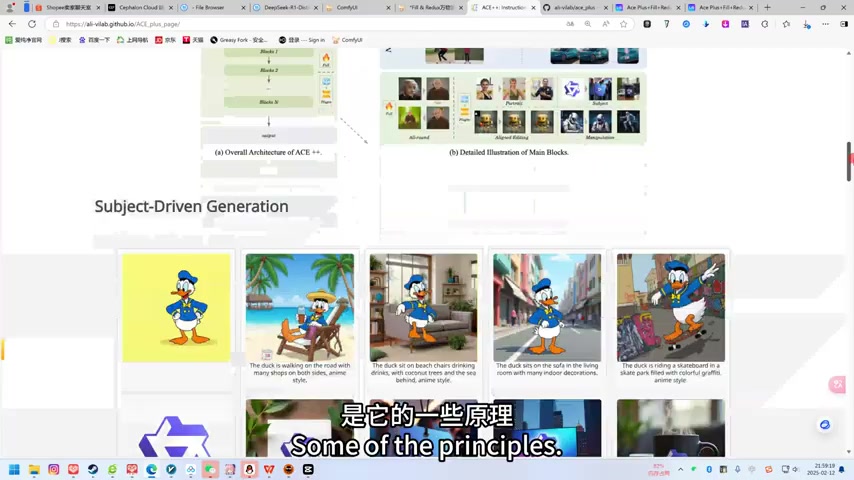Viewport: 854px width, 480px height.
Task: Open the browser sidebar panel icon
Action: pos(844,24)
